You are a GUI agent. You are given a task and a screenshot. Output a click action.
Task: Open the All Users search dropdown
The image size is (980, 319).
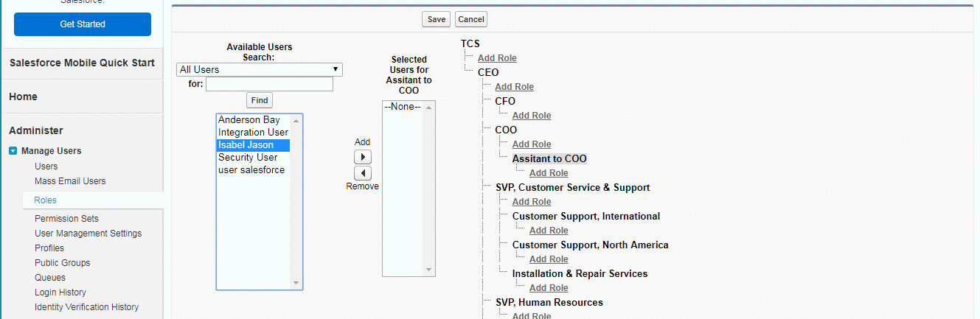(x=259, y=69)
